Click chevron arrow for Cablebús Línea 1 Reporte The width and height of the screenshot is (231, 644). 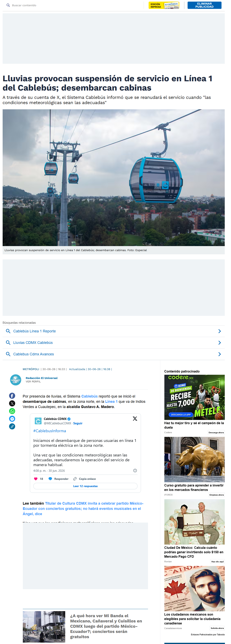point(219,331)
